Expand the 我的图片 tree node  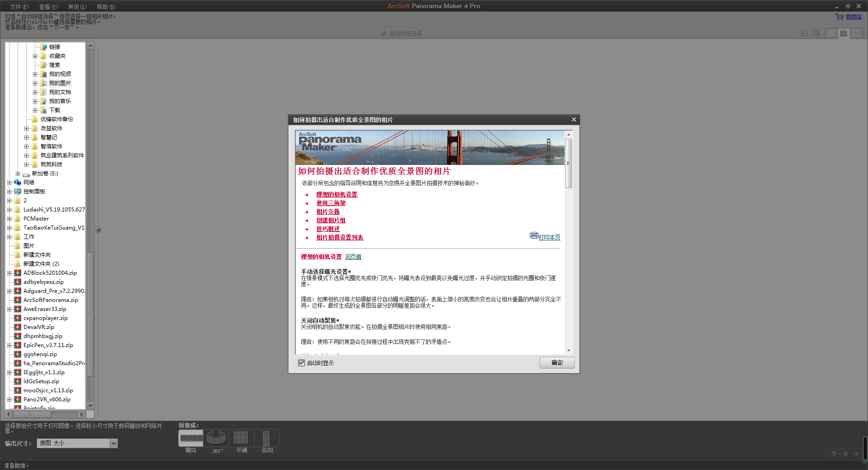(35, 83)
